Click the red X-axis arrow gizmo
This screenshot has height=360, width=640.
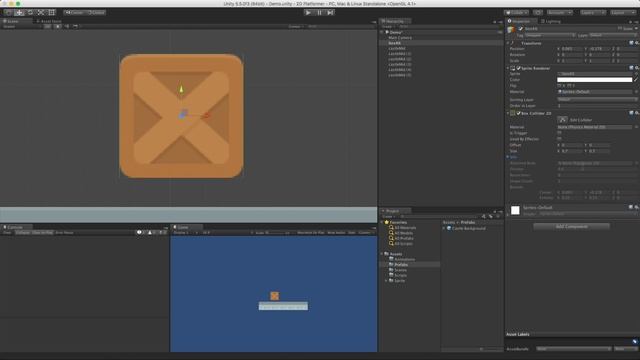(x=206, y=116)
